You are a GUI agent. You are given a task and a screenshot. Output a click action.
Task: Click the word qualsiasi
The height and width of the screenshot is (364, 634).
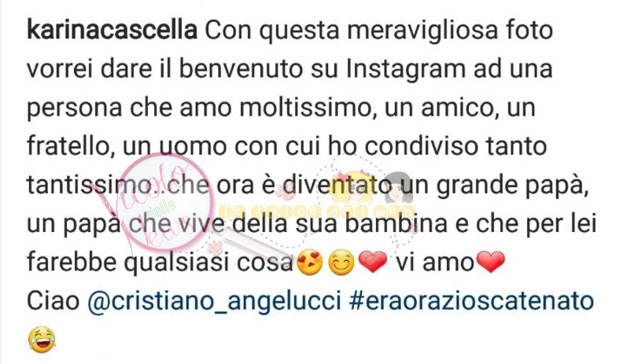[x=177, y=263]
